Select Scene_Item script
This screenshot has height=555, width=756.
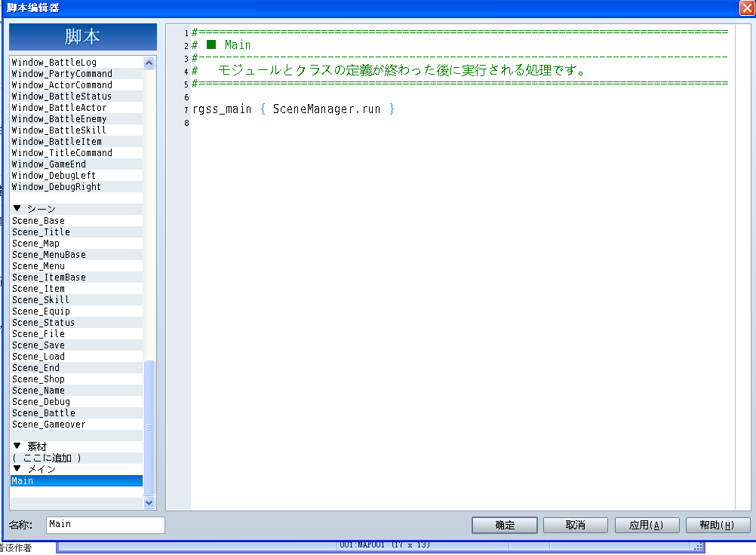pyautogui.click(x=76, y=289)
